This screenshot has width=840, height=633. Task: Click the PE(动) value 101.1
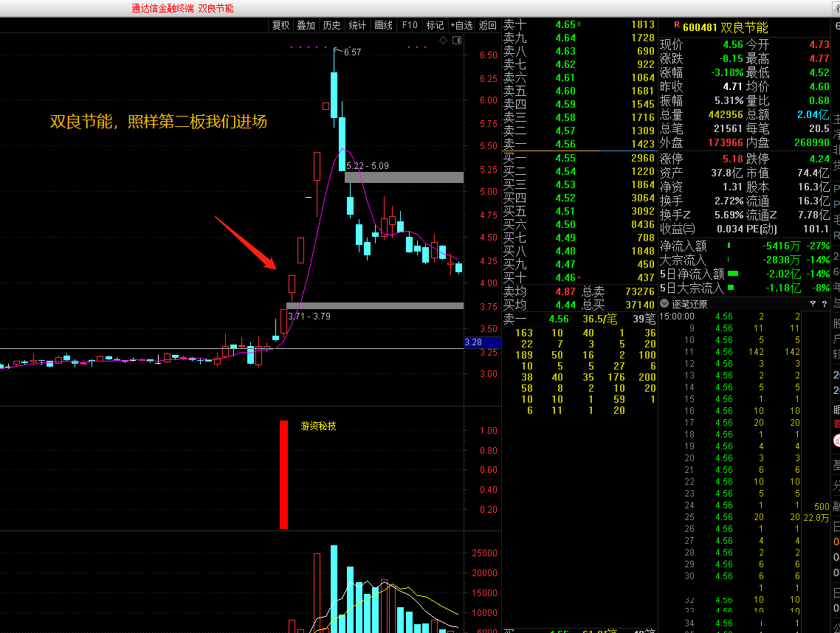(816, 229)
